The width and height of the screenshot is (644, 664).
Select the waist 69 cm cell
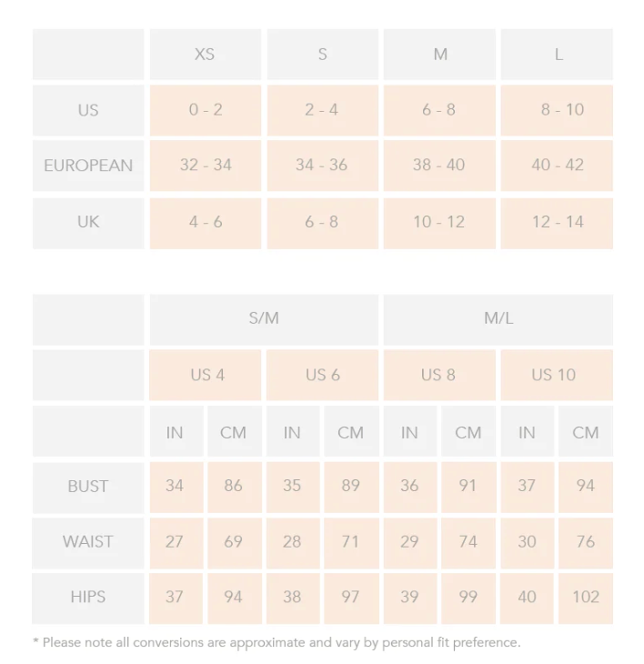pyautogui.click(x=234, y=542)
